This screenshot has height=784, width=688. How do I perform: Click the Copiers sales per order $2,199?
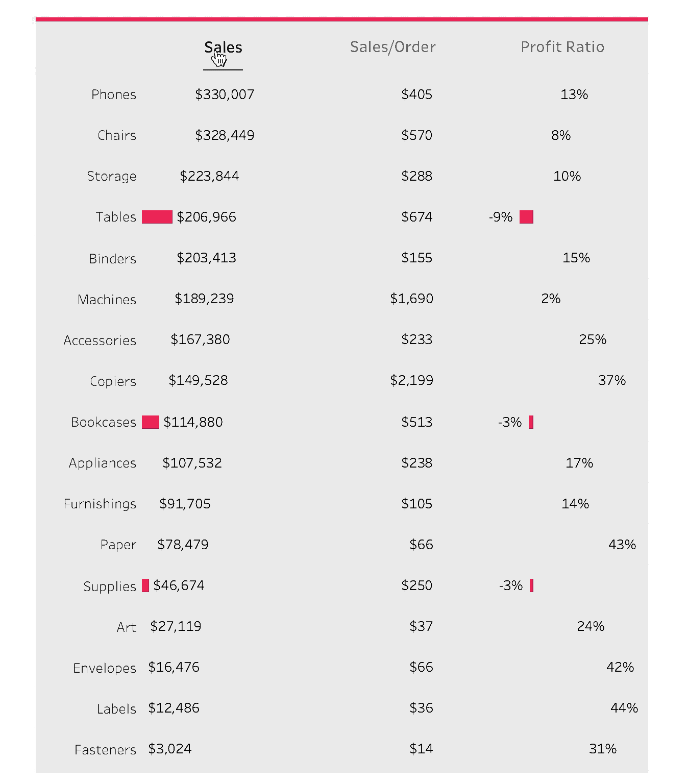[411, 380]
